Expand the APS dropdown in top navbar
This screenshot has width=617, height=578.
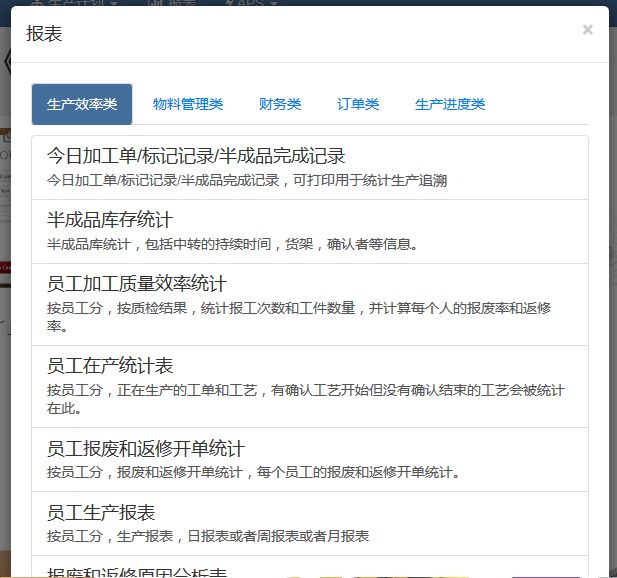click(250, 3)
